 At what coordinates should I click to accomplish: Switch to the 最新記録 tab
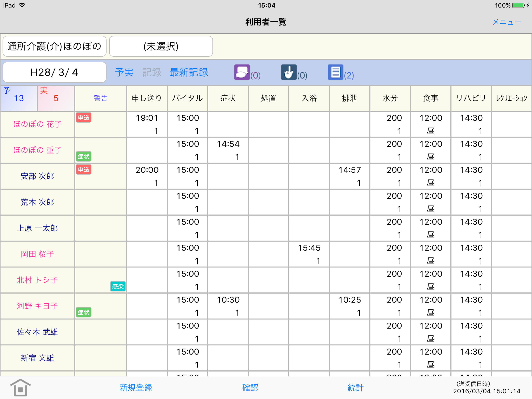click(189, 72)
